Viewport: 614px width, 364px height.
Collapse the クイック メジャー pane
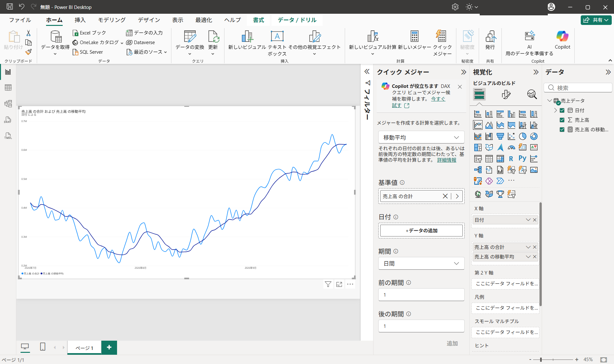tap(463, 72)
